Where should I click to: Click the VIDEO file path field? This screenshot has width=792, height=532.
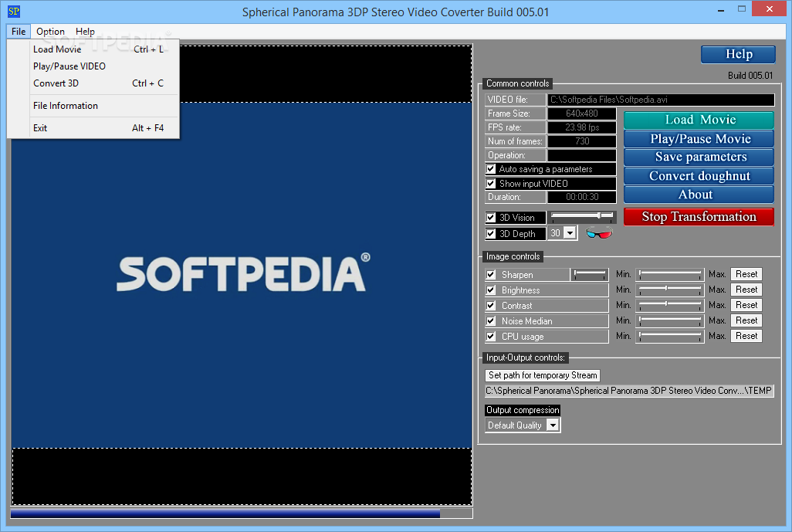[661, 100]
